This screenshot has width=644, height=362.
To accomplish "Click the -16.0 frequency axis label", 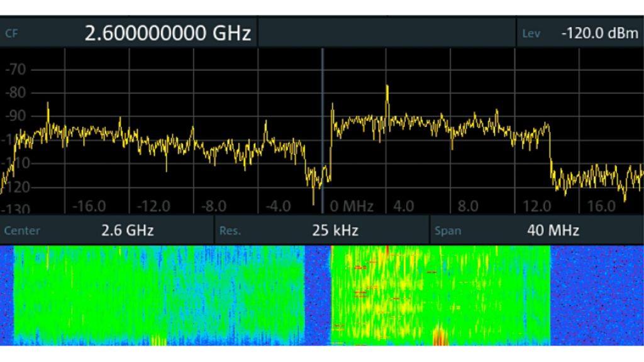I will [x=89, y=206].
